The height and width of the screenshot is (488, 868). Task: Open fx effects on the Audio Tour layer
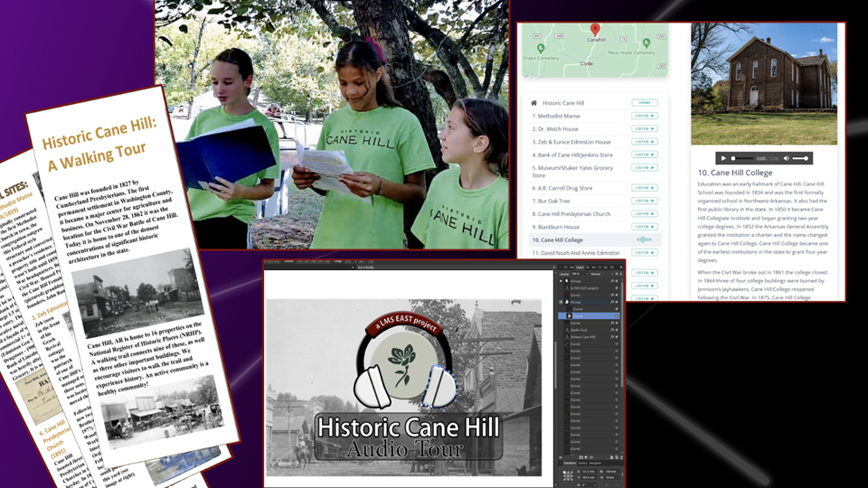(x=612, y=330)
